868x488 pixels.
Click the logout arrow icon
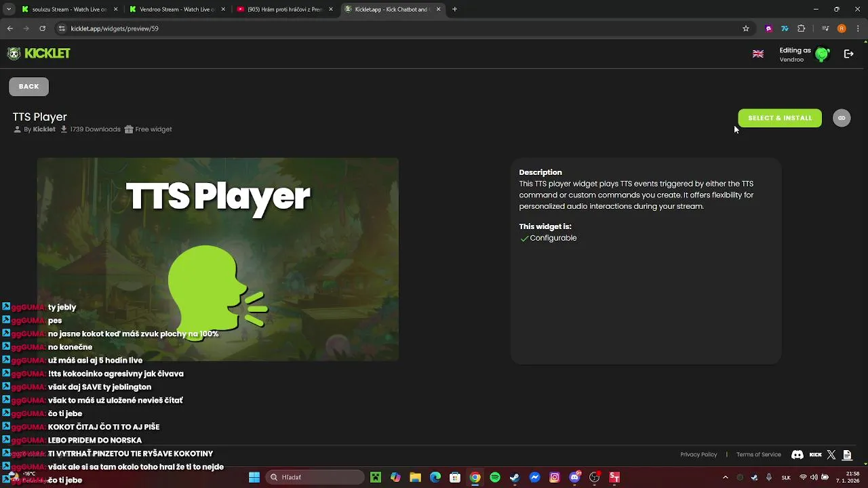848,54
